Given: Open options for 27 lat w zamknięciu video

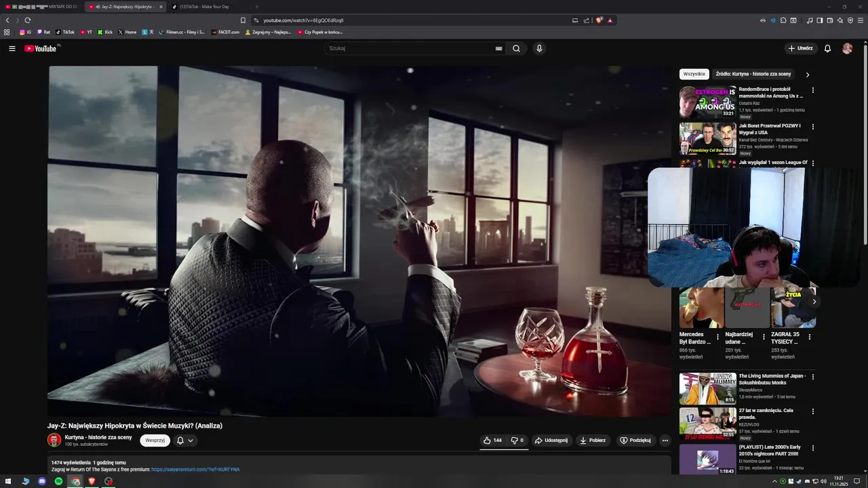Looking at the screenshot, I should click(813, 411).
